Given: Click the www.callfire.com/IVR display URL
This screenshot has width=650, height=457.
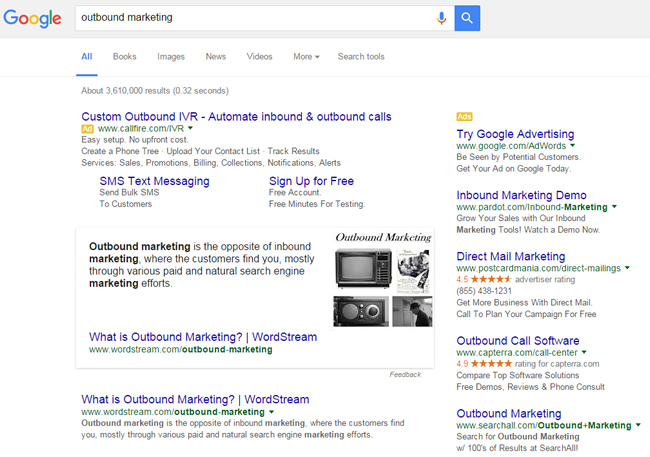Looking at the screenshot, I should tap(141, 129).
